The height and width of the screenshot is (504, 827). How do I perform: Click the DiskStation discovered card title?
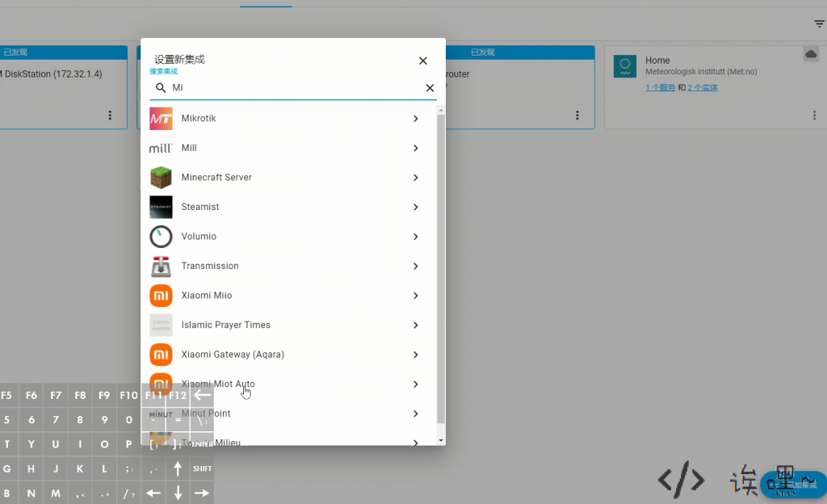point(52,74)
